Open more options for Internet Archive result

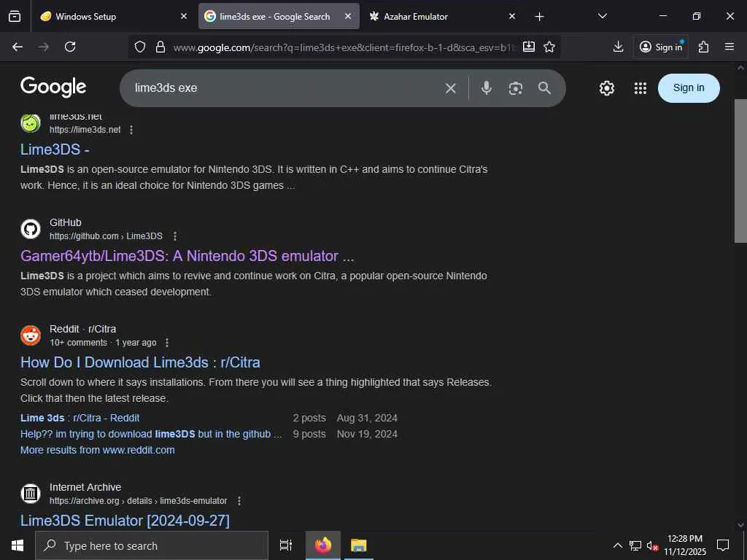(x=239, y=501)
